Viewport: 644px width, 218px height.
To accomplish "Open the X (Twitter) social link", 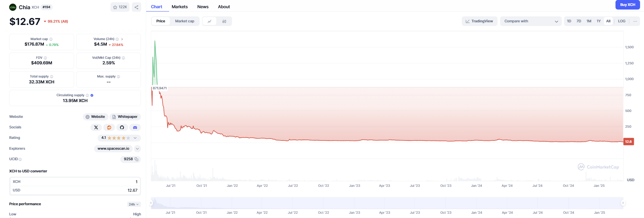I will pos(96,127).
